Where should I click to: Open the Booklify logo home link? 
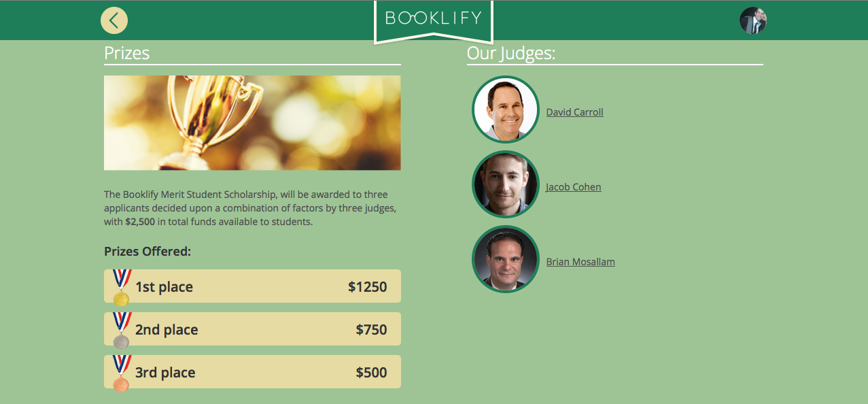pyautogui.click(x=434, y=19)
